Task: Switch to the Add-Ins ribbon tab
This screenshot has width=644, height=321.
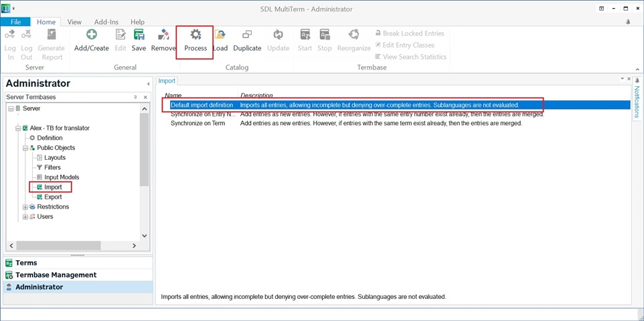Action: coord(106,22)
